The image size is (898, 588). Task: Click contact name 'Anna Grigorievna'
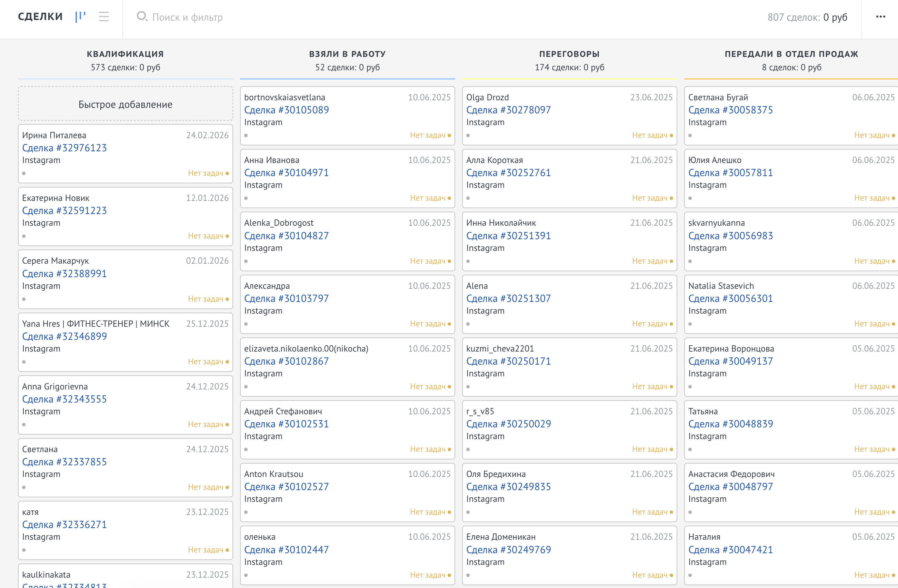click(x=55, y=386)
